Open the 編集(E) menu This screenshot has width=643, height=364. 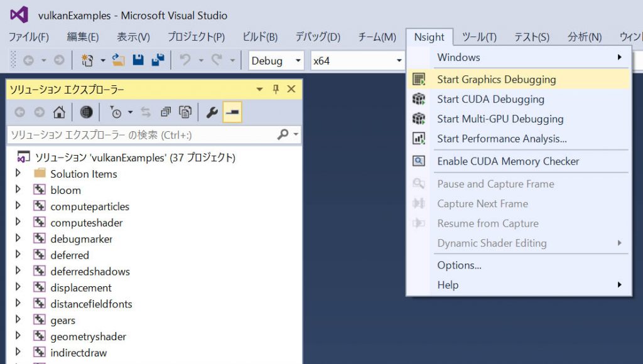pyautogui.click(x=82, y=37)
